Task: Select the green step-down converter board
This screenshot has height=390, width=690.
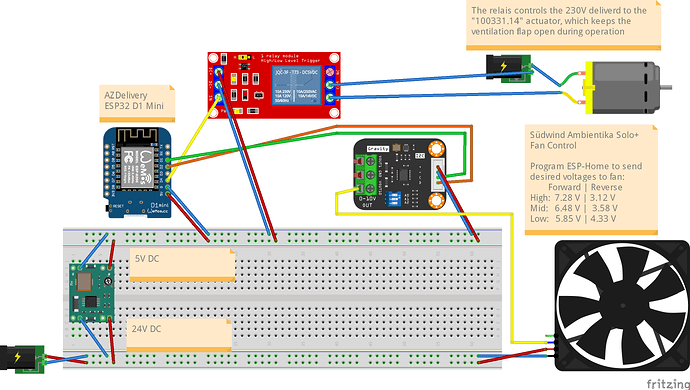Action: point(92,293)
